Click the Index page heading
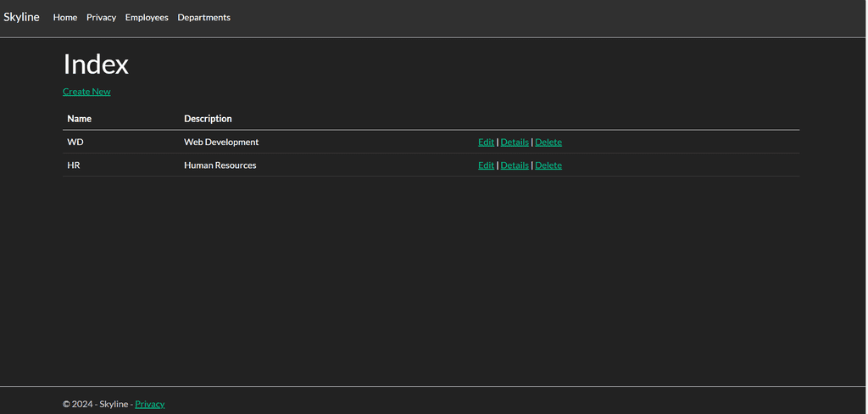 tap(96, 64)
